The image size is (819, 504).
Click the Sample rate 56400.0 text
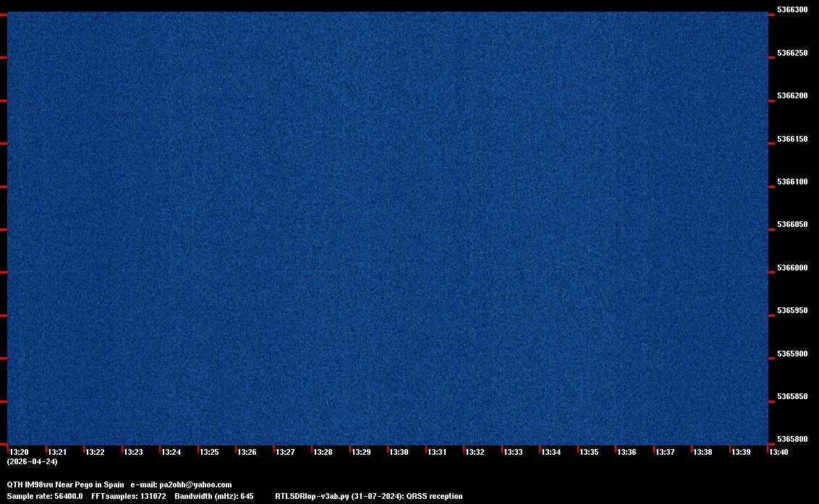point(44,496)
